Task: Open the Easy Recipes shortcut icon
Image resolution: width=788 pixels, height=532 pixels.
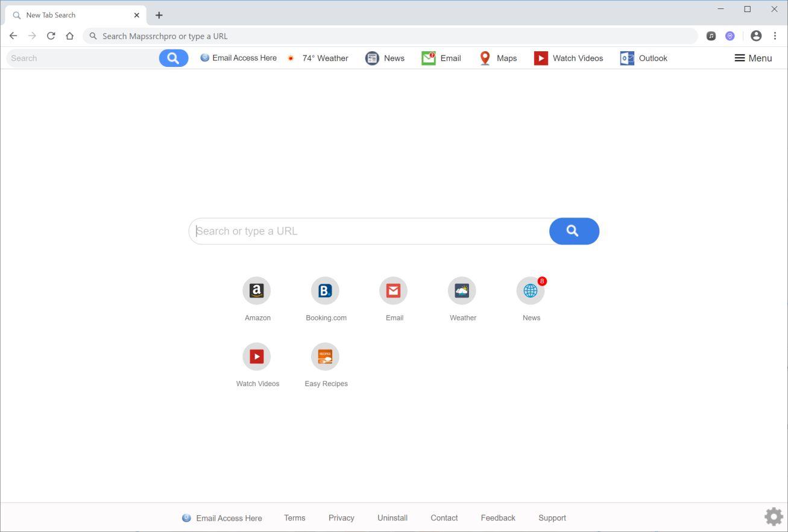Action: 326,356
